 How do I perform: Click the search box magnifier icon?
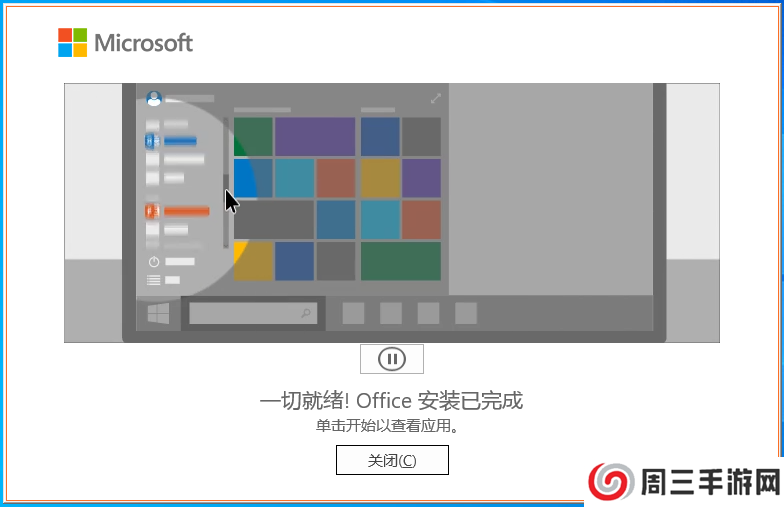tap(306, 313)
